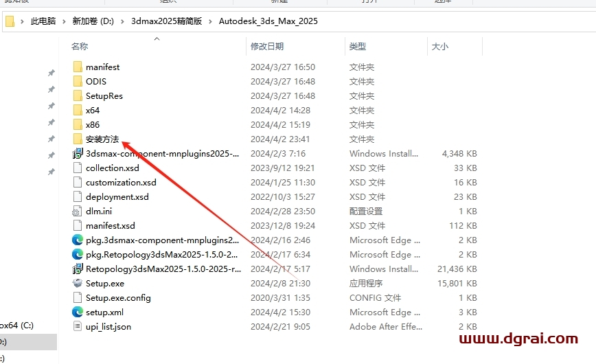596x364 pixels.
Task: Select the setup.xml Edge icon
Action: (78, 312)
